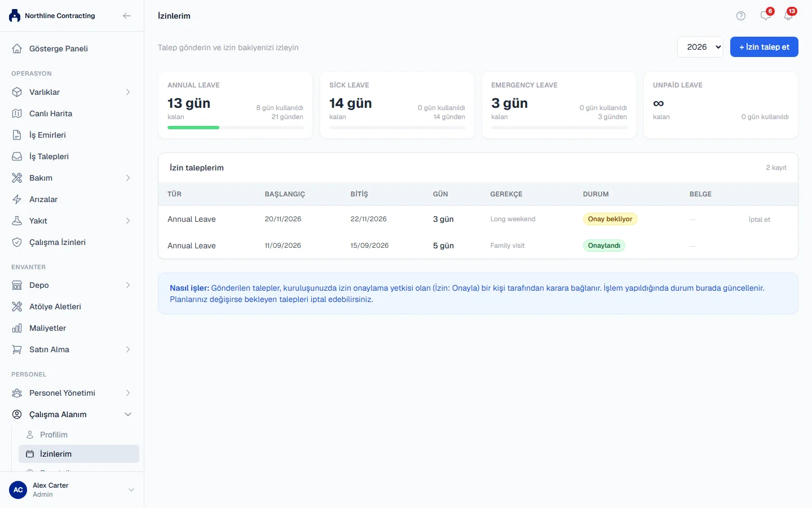Click the Unpaid Leave balance card
Viewport: 812px width, 508px height.
[x=721, y=105]
